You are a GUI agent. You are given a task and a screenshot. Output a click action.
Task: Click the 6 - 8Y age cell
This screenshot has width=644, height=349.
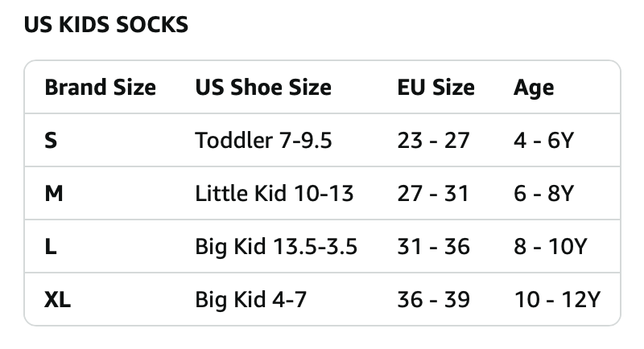click(543, 194)
